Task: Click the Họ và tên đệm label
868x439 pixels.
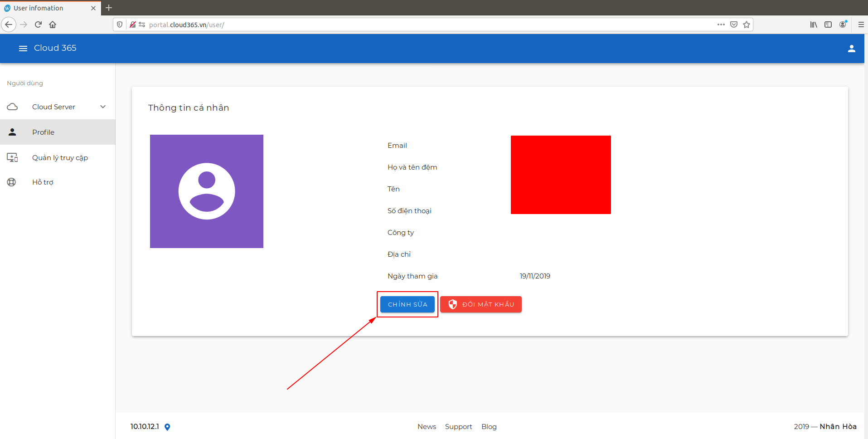Action: 412,167
